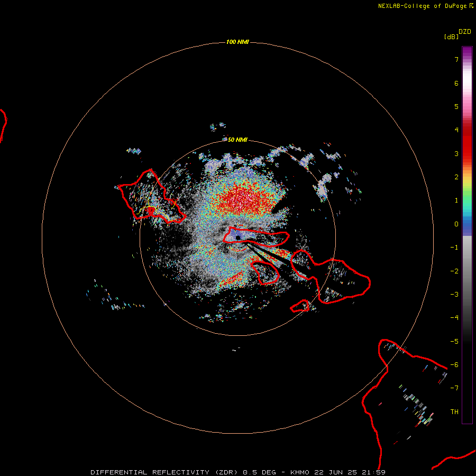Click the colorbar value 5 label
Image resolution: width=476 pixels, height=476 pixels.
coord(456,106)
